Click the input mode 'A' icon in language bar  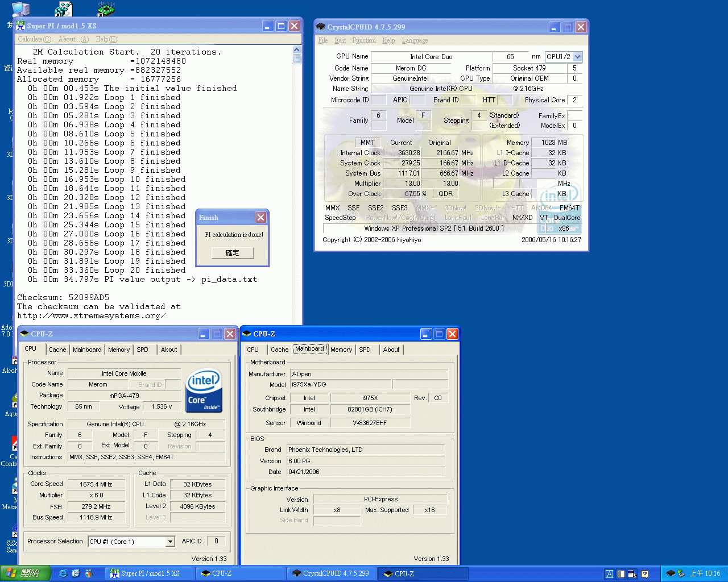pyautogui.click(x=609, y=574)
